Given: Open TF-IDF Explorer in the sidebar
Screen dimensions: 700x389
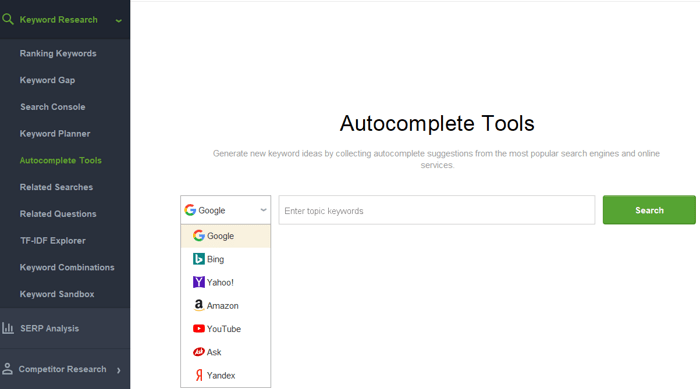Looking at the screenshot, I should (x=53, y=241).
